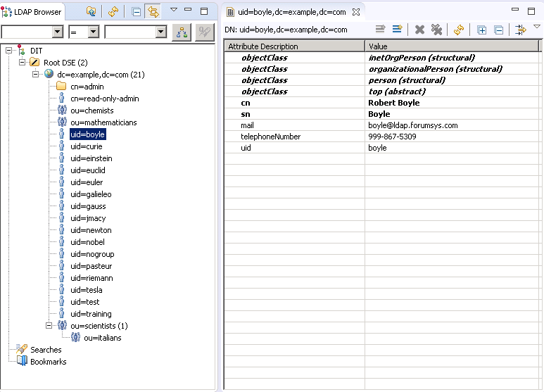Open the filter value dropdown
The width and height of the screenshot is (544, 392).
[160, 32]
